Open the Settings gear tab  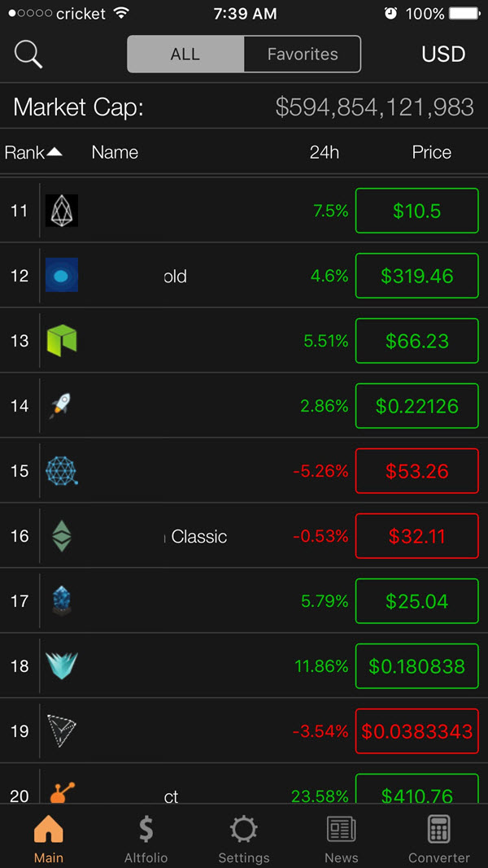(x=244, y=839)
